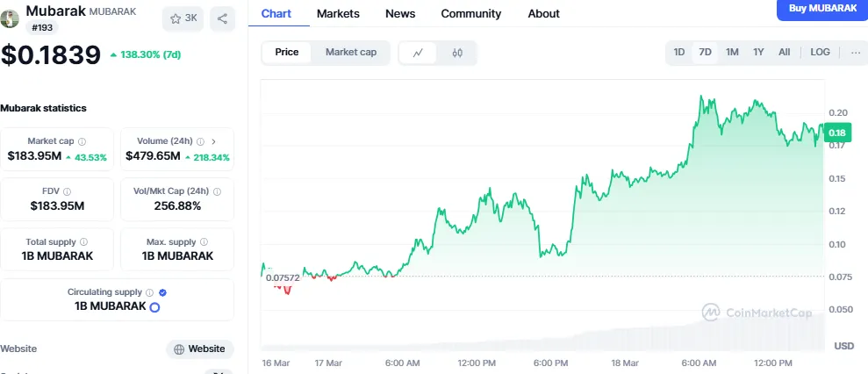Screen dimensions: 868x374
Task: Open Vol/Mkt Cap (24h) info icon
Action: 217,191
